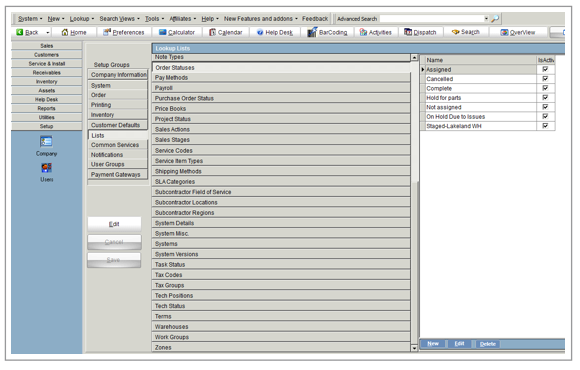Open the OverView toolbar item
This screenshot has height=370, width=580.
pyautogui.click(x=518, y=32)
